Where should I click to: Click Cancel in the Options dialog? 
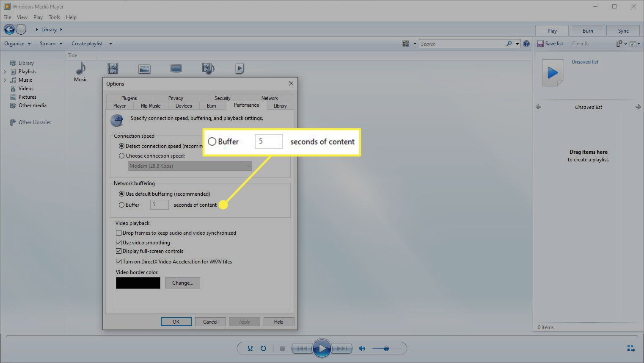pos(210,322)
